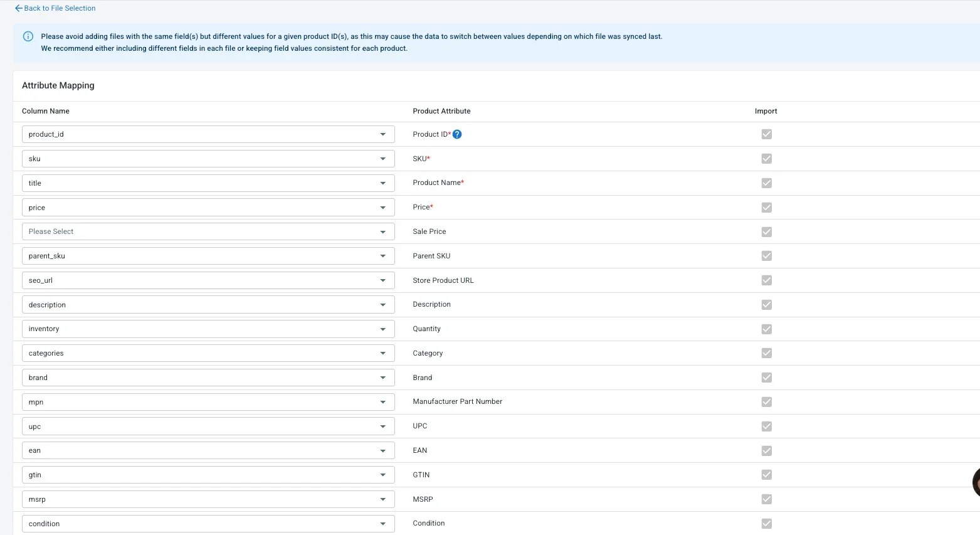Click the EAN attribute label
The image size is (980, 535).
pos(420,450)
